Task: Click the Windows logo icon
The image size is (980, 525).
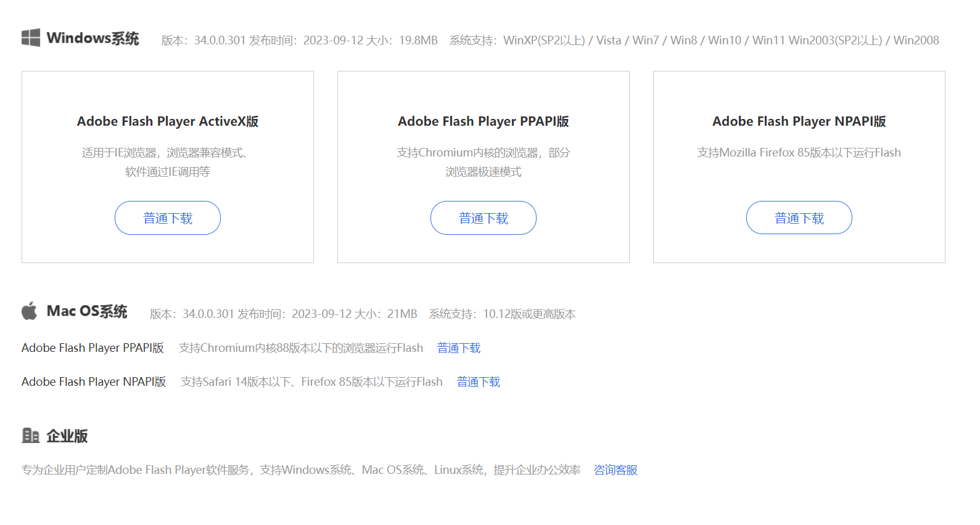Action: coord(31,38)
